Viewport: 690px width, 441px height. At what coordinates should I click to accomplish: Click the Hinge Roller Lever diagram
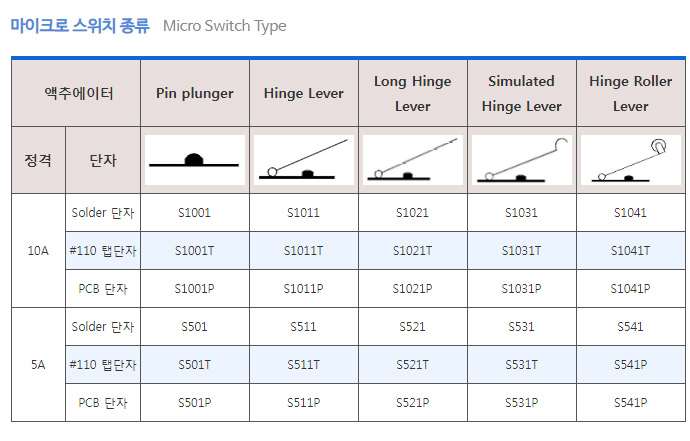point(631,160)
